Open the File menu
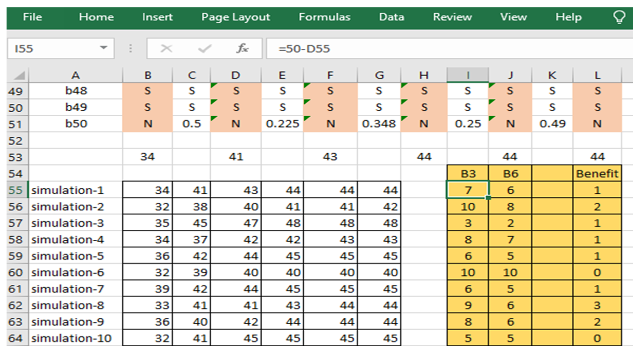Viewport: 644px width, 357px height. point(33,17)
